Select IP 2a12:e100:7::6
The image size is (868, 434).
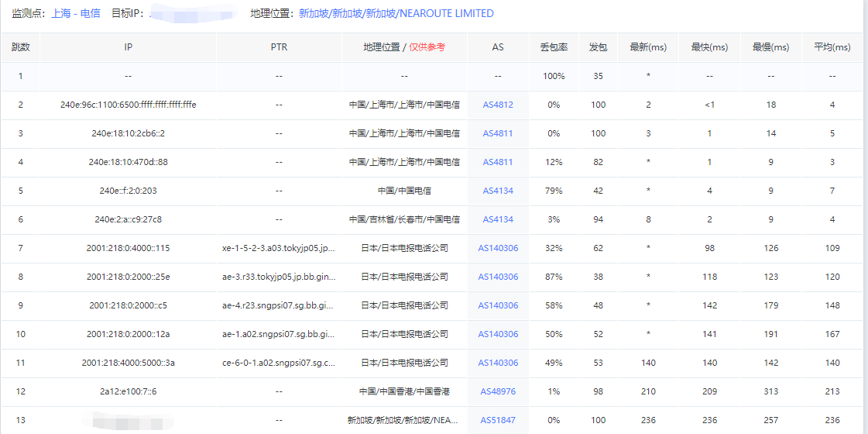click(x=129, y=392)
